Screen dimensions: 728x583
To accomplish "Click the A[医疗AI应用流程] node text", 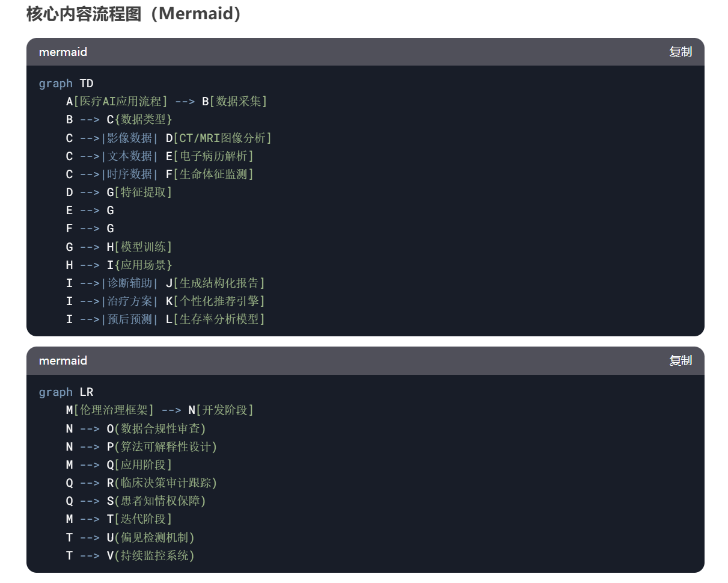I will tap(117, 102).
